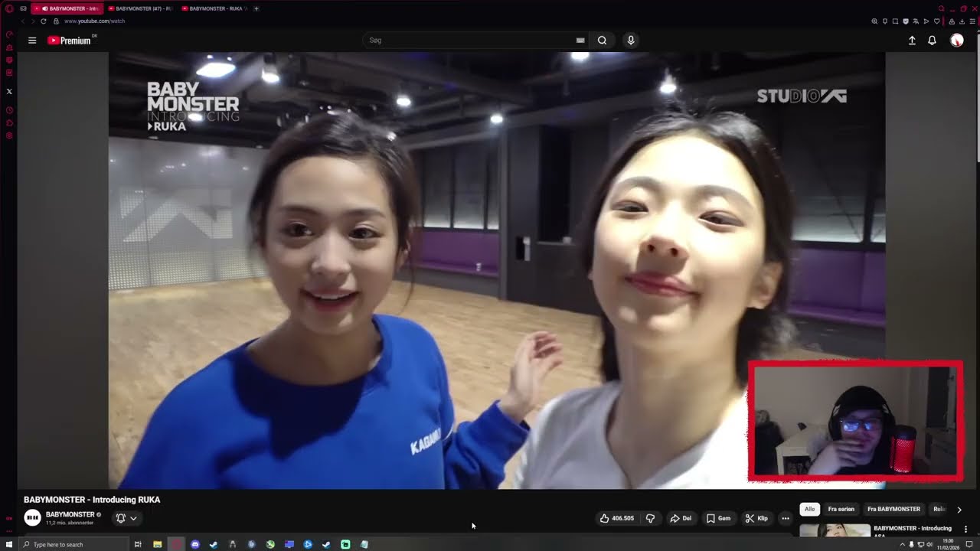Click the 'Klip' clip button
The image size is (980, 551).
coord(756,518)
